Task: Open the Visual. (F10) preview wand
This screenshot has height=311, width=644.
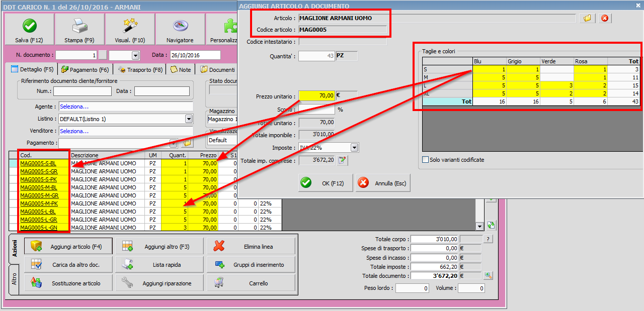Action: (x=130, y=29)
